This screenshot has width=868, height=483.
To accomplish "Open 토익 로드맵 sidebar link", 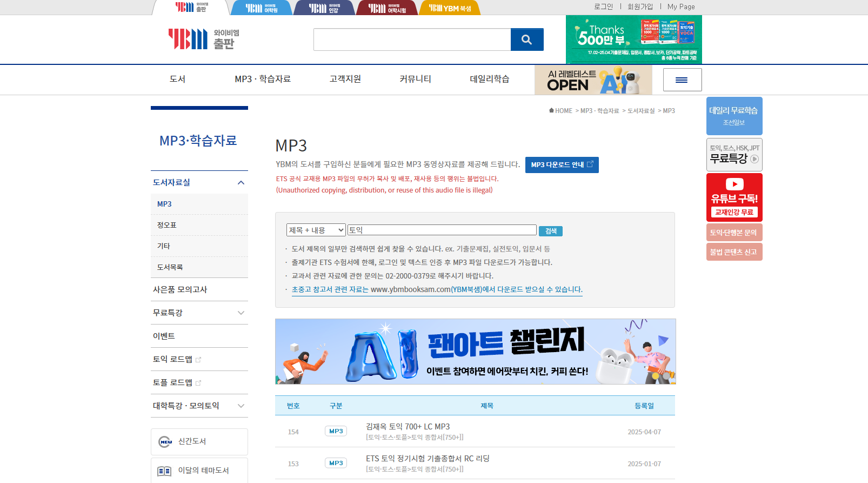I will tap(172, 359).
